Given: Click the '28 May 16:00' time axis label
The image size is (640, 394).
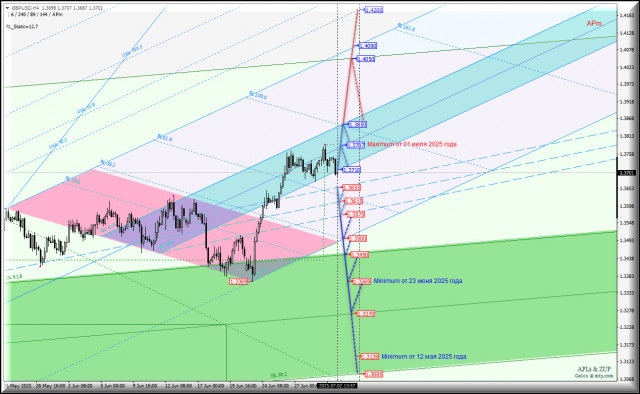Looking at the screenshot, I should click(51, 386).
